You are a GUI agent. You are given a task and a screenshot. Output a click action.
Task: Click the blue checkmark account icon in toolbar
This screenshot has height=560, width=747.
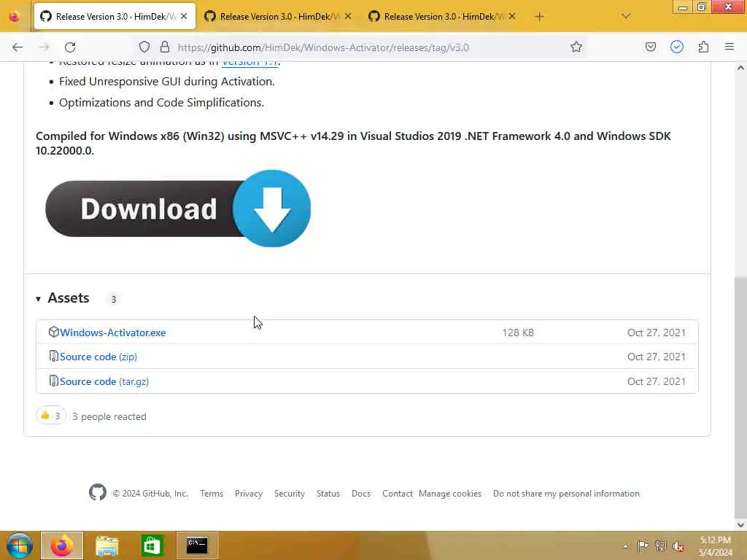[x=676, y=47]
